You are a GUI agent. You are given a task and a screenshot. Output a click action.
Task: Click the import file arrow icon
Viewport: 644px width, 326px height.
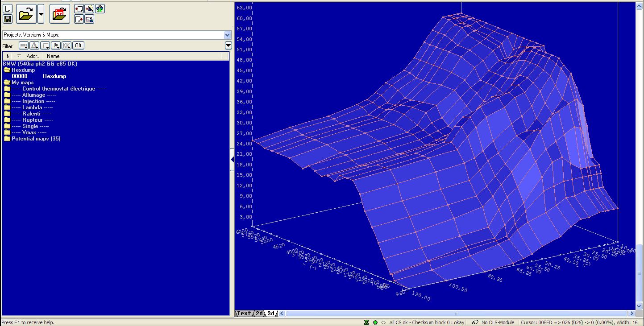(79, 8)
